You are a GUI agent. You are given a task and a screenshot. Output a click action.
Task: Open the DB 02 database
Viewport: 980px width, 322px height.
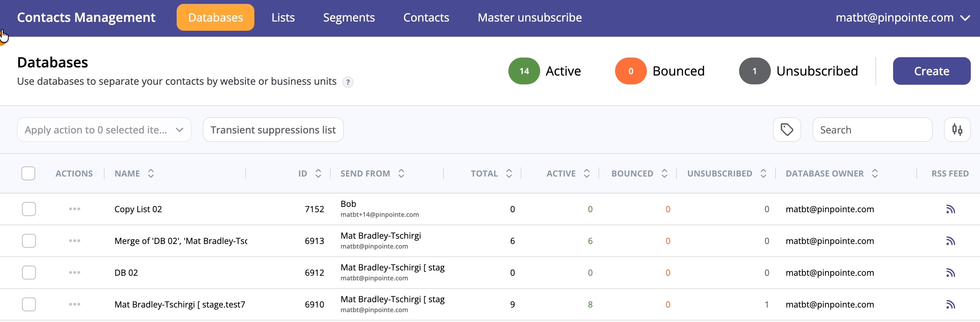[126, 273]
